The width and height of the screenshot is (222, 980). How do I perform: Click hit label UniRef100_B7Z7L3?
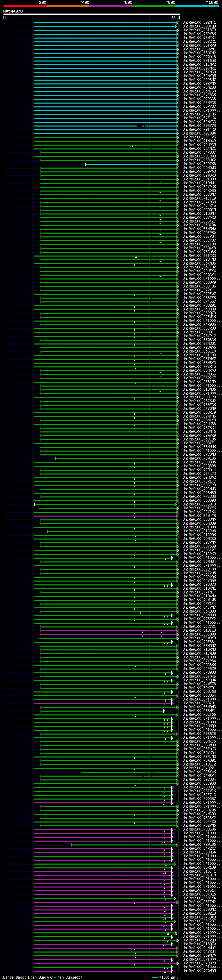(199, 795)
